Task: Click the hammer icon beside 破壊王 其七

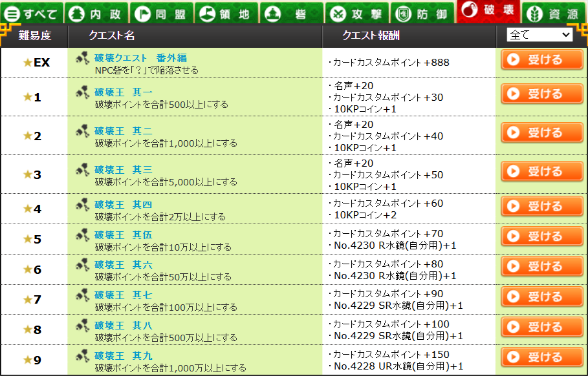Action: click(x=83, y=295)
